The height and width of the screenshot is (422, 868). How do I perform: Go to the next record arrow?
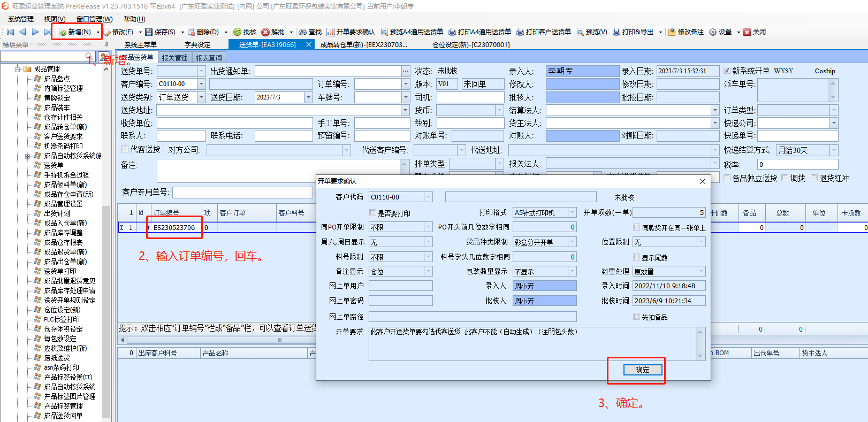pyautogui.click(x=35, y=32)
